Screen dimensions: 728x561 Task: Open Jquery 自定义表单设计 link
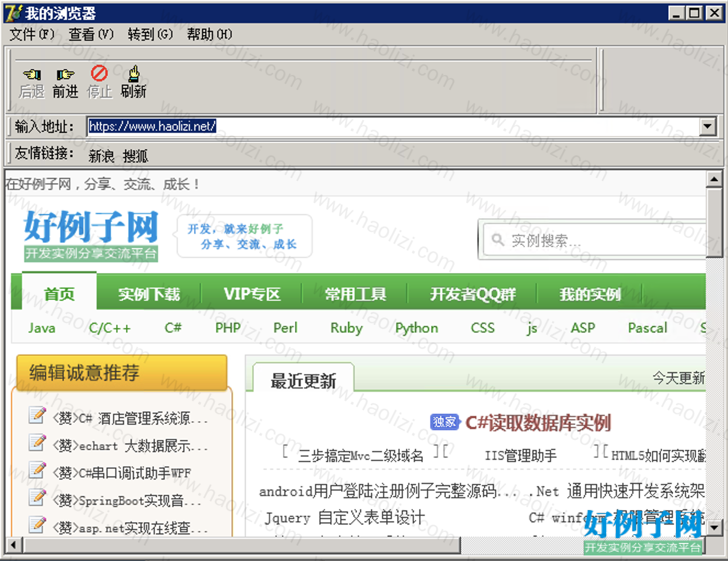pos(345,518)
